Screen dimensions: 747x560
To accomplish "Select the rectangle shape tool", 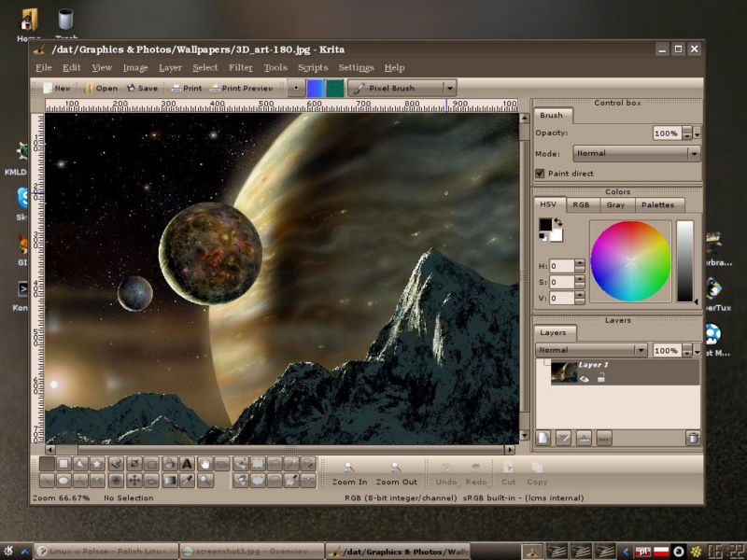I will 63,464.
